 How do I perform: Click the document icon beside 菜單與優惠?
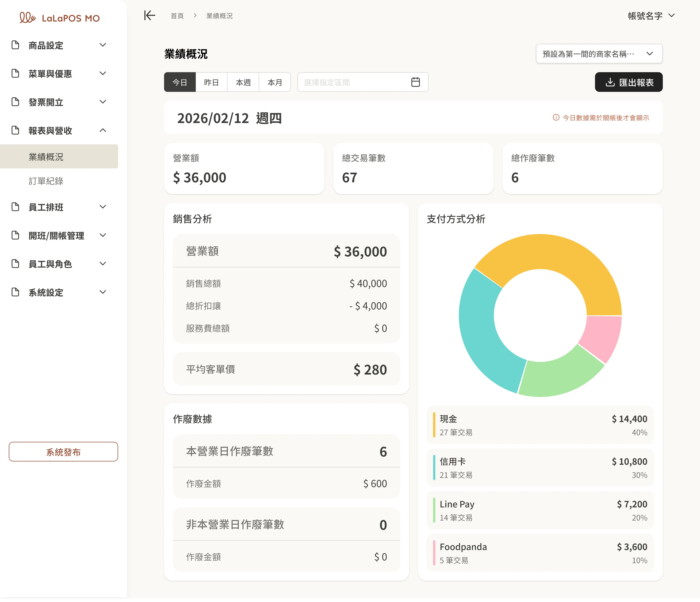(x=15, y=73)
